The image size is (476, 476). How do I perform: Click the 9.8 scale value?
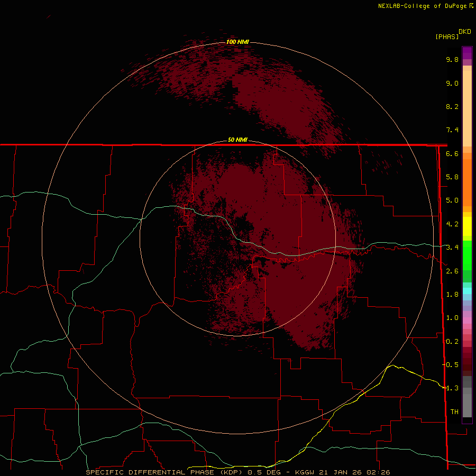[452, 59]
